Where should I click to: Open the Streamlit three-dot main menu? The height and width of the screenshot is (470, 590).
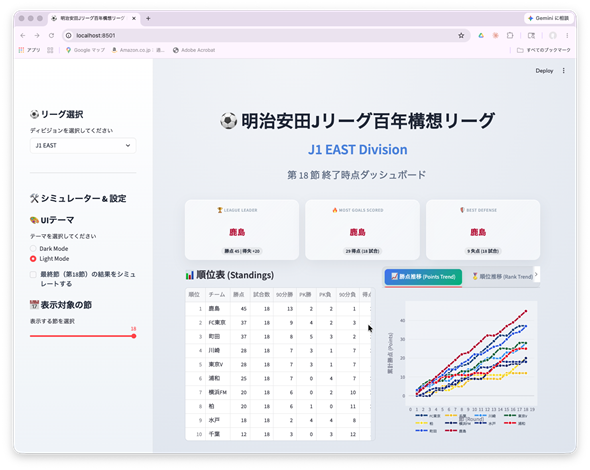[564, 71]
